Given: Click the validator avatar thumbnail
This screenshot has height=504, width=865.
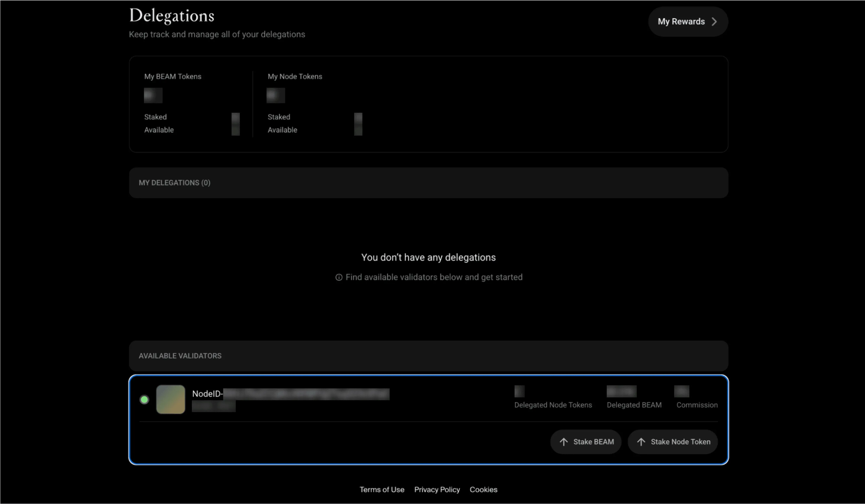Looking at the screenshot, I should (171, 399).
